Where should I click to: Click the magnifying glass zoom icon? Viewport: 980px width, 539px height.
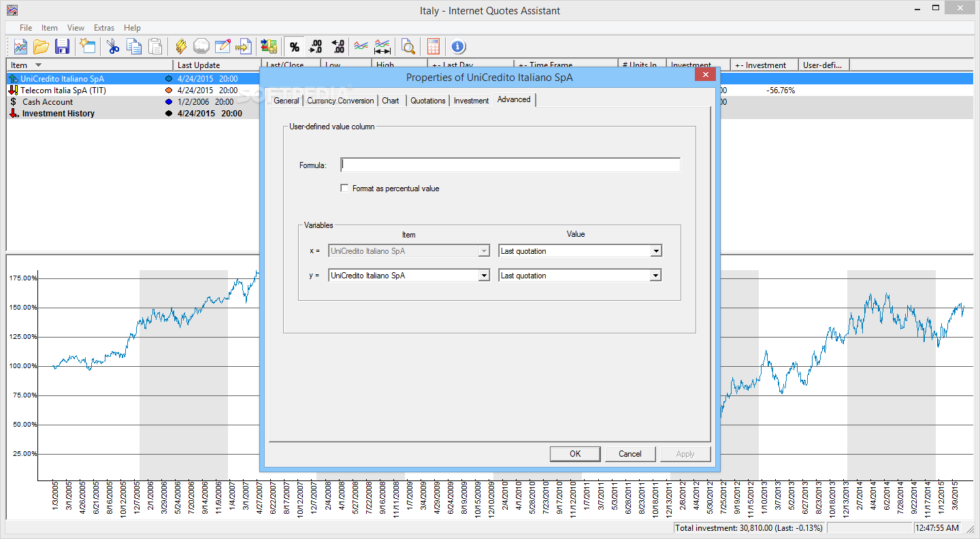[408, 46]
